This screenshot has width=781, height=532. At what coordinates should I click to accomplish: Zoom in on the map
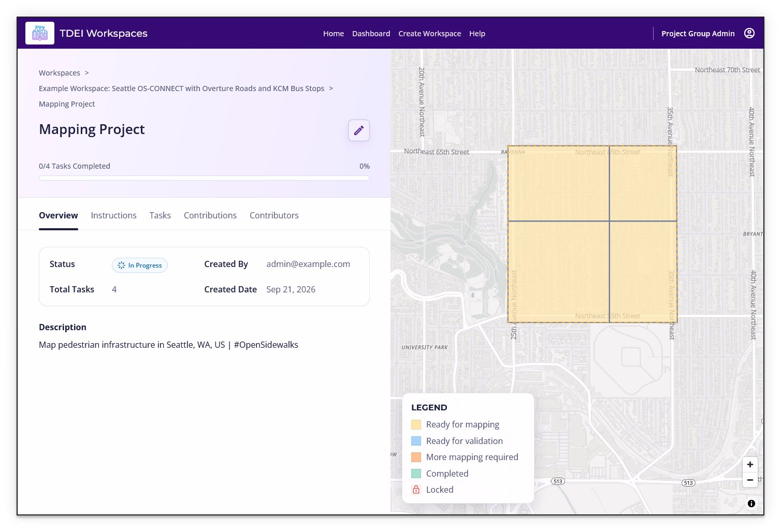(x=750, y=464)
